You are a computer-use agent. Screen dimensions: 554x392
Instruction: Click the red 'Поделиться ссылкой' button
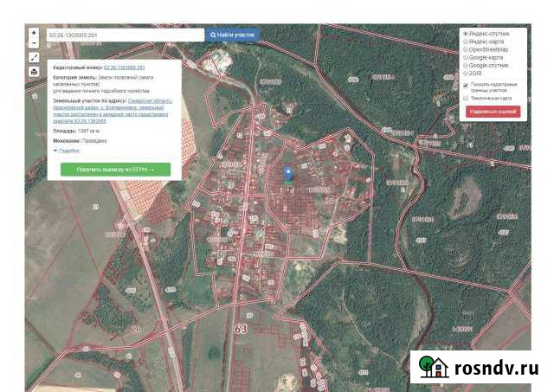tap(493, 111)
